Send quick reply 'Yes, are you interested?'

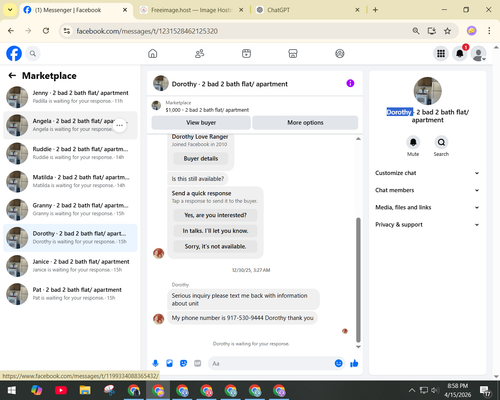coord(215,215)
